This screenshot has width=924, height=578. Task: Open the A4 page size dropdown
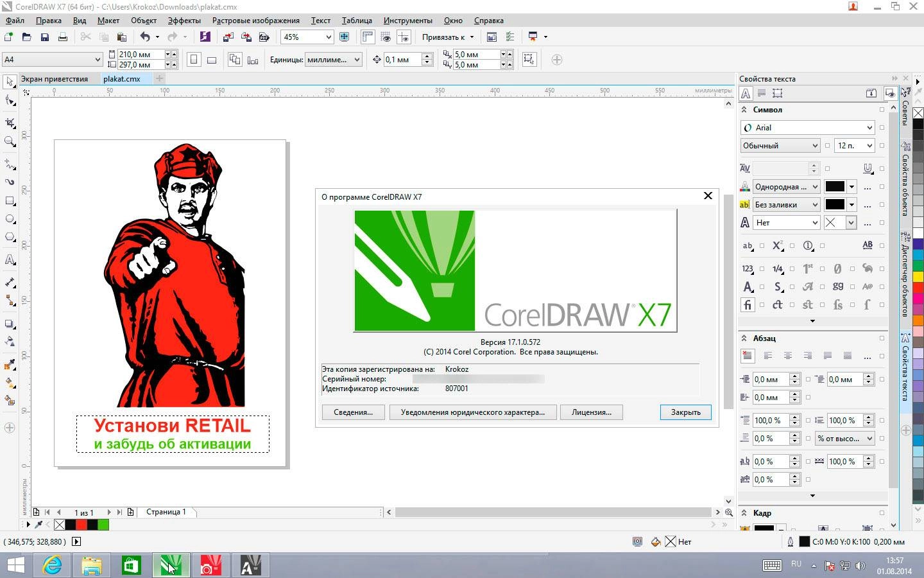pos(98,60)
